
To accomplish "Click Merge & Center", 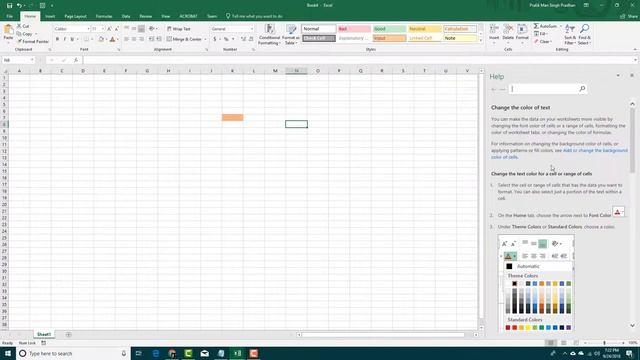I will (184, 39).
